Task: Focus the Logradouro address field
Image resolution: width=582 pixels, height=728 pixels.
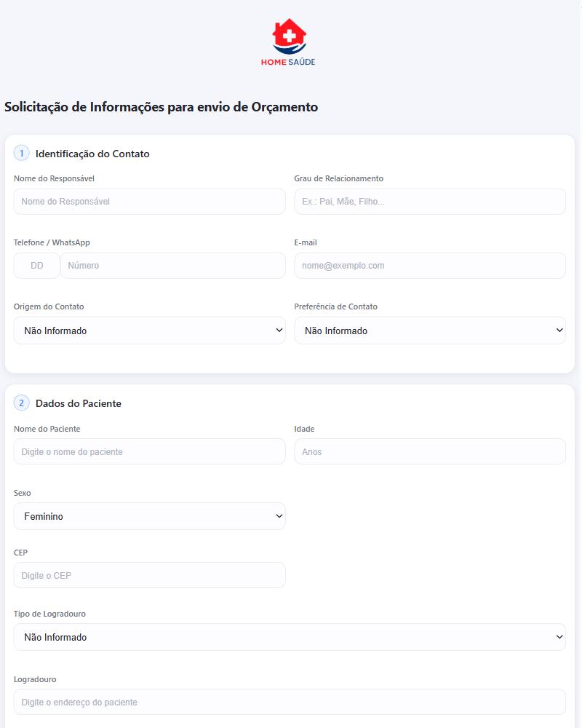Action: [x=290, y=702]
